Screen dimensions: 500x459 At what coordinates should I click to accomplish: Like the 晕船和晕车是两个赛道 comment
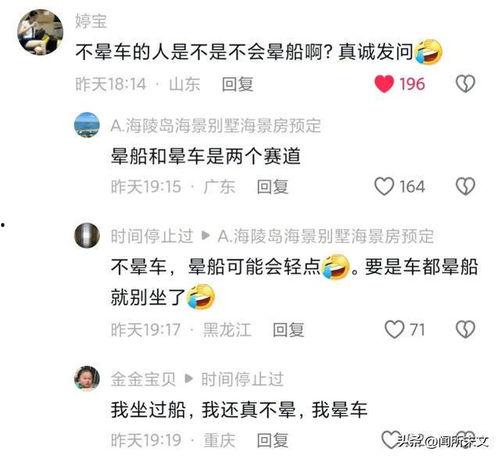coord(384,186)
